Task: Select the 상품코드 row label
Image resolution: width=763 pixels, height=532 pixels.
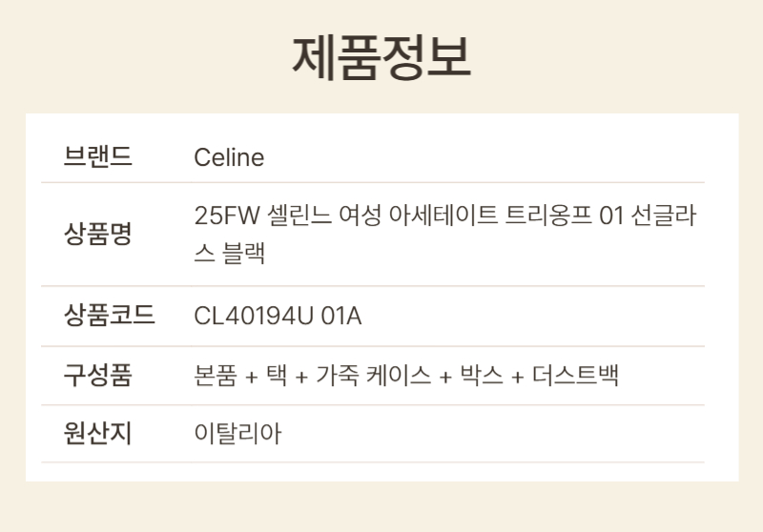Action: (110, 316)
